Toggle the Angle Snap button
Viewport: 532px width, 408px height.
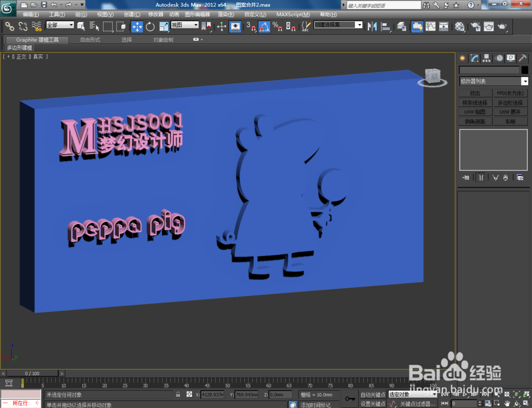pyautogui.click(x=264, y=26)
